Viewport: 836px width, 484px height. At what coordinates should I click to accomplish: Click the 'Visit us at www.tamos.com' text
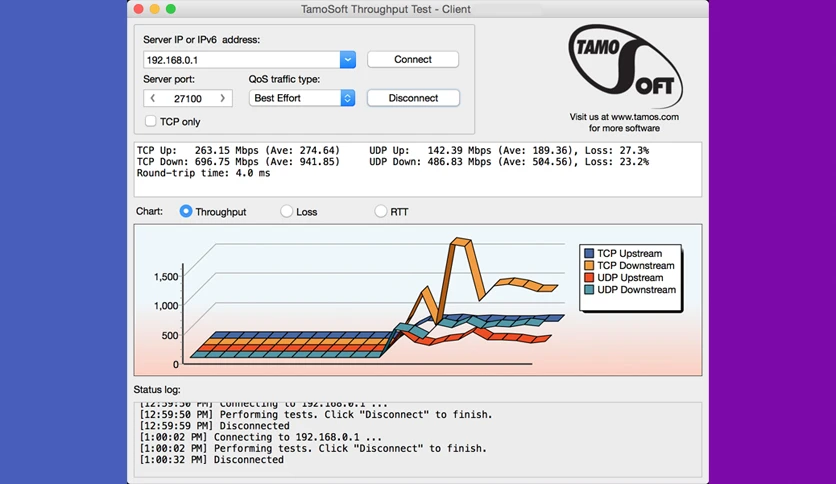624,117
